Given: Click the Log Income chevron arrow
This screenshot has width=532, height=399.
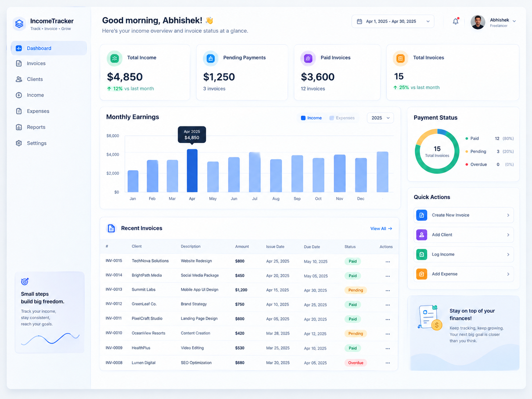Looking at the screenshot, I should [508, 255].
